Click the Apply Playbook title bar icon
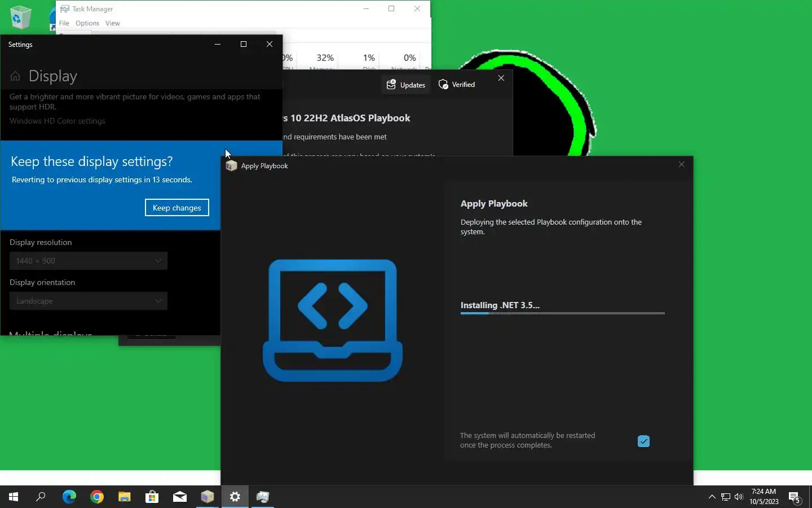This screenshot has width=812, height=508. pyautogui.click(x=231, y=165)
